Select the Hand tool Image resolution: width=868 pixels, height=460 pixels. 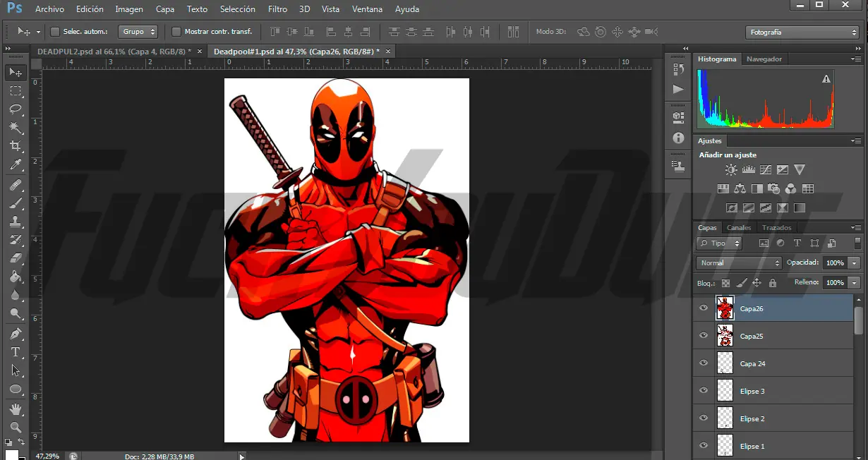[x=16, y=409]
